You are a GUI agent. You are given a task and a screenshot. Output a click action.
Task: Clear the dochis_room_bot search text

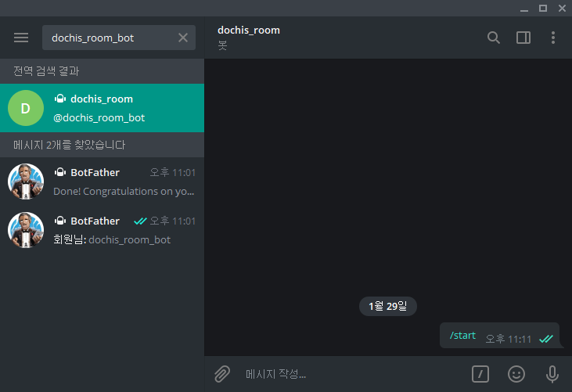point(183,38)
